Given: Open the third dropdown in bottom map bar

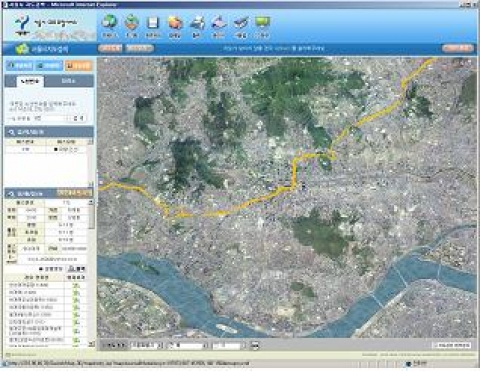Looking at the screenshot, I should coord(229,345).
